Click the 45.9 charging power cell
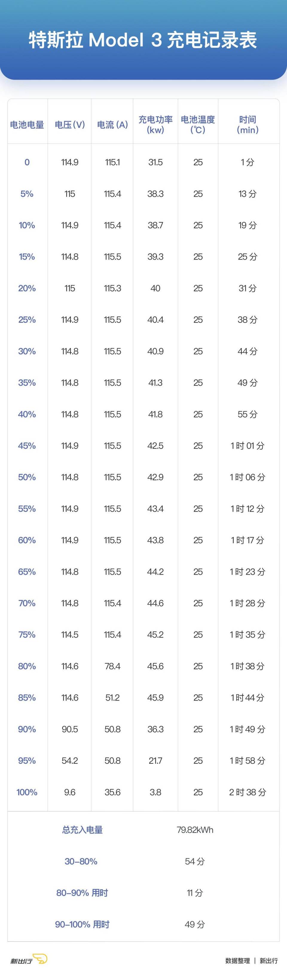The width and height of the screenshot is (287, 980). (155, 697)
